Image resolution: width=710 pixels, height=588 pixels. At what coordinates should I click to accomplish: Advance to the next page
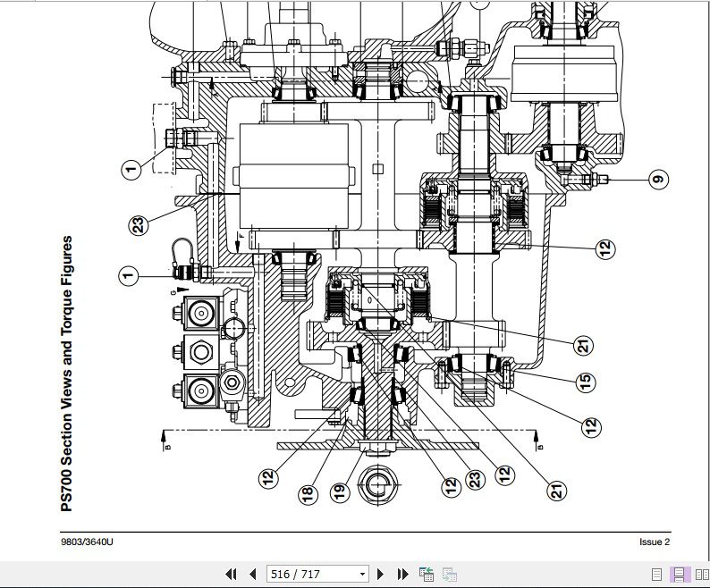[x=380, y=574]
